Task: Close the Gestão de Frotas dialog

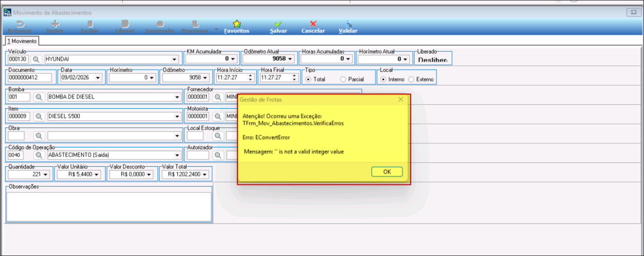Action: pos(401,100)
